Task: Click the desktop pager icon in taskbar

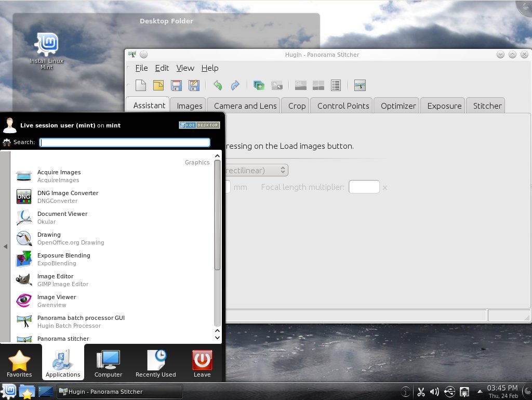Action: tap(46, 392)
